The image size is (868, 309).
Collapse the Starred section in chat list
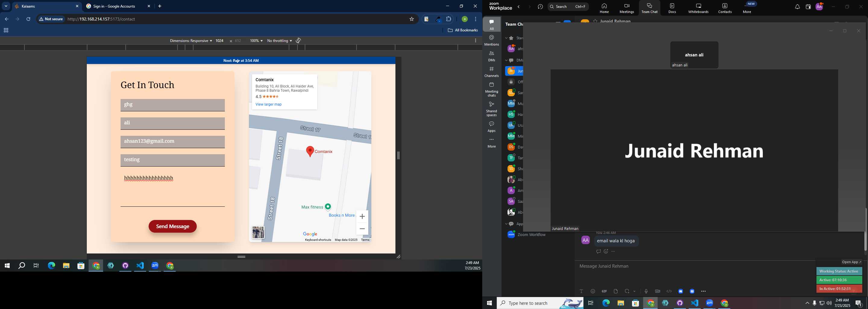click(x=506, y=38)
